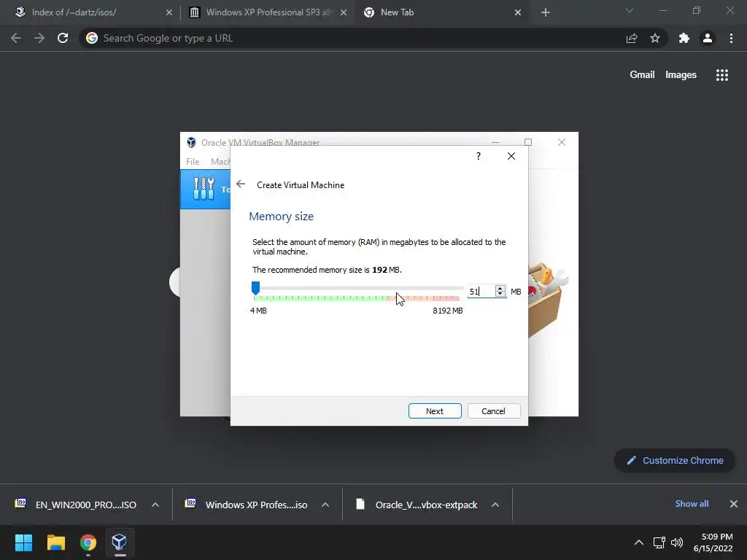The height and width of the screenshot is (560, 747).
Task: Click the back arrow in Create Virtual Machine wizard
Action: (x=241, y=184)
